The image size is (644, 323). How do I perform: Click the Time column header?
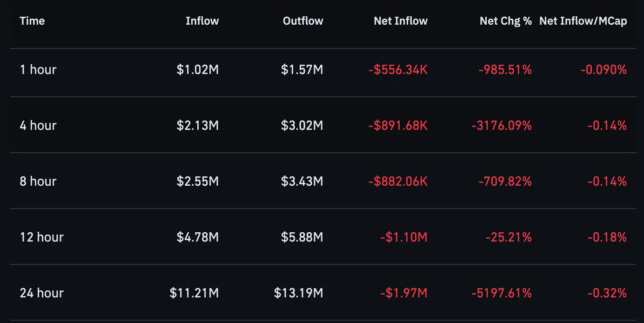[32, 21]
